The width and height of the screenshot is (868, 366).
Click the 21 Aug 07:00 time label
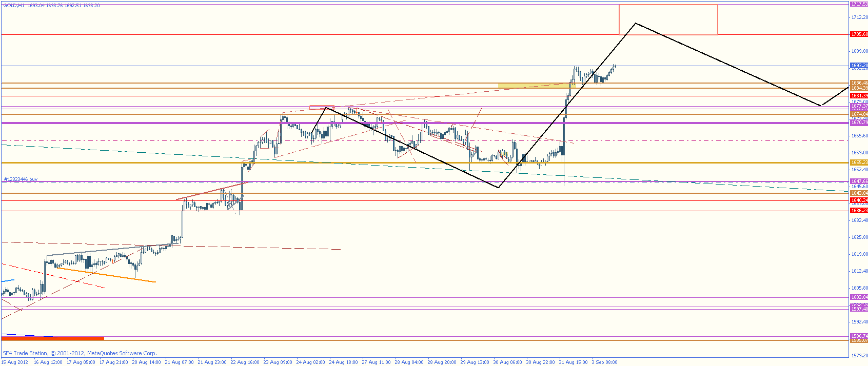tap(179, 362)
